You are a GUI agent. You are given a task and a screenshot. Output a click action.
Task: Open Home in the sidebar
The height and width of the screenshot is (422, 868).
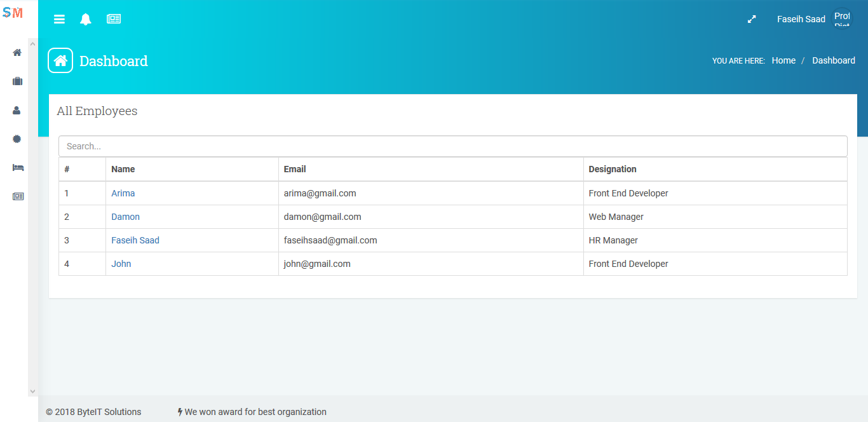coord(17,53)
